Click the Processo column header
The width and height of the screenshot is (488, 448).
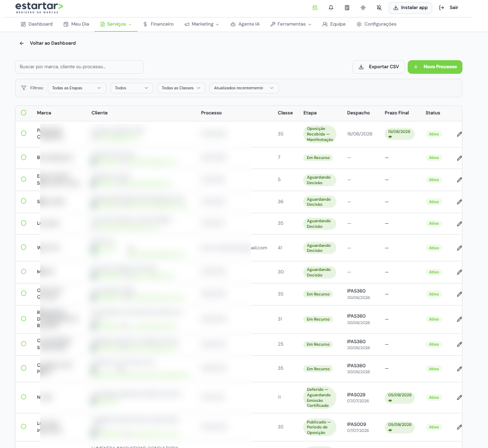point(211,113)
